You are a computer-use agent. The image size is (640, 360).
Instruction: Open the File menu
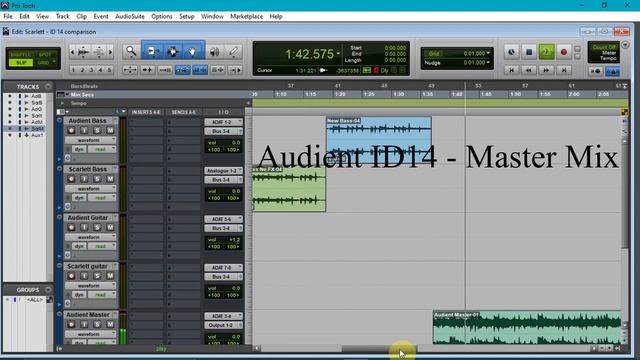(x=8, y=16)
